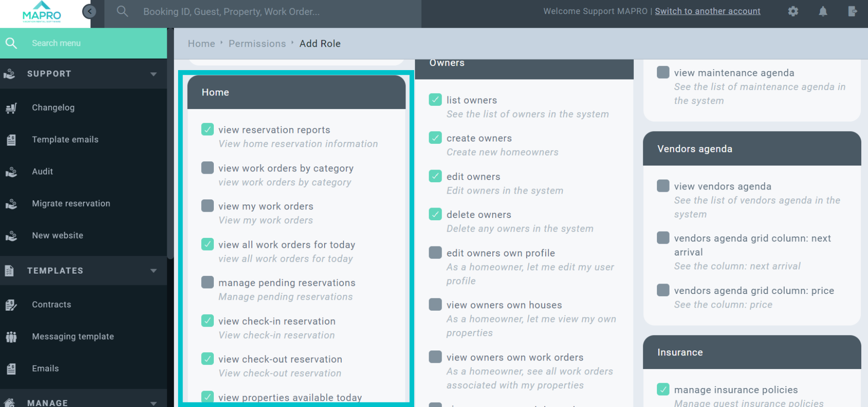Click the sidebar vertical scrollbar
The height and width of the screenshot is (407, 868).
170,145
